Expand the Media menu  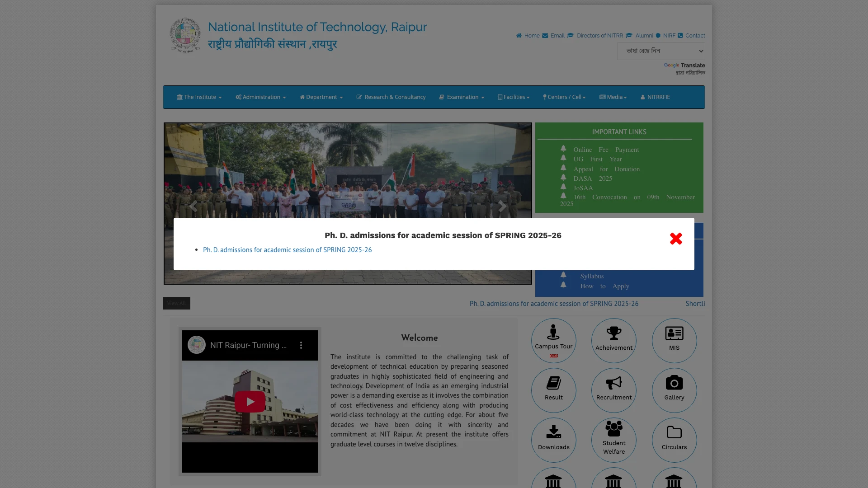click(x=613, y=97)
